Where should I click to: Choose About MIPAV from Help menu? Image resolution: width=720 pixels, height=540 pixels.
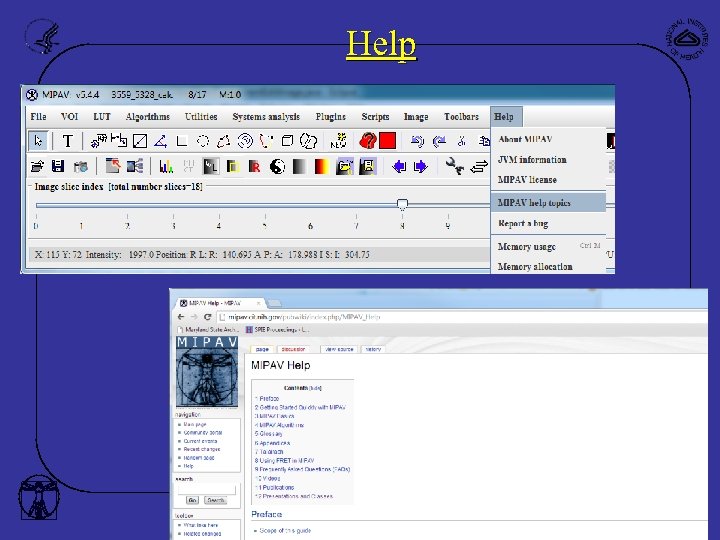[548, 139]
